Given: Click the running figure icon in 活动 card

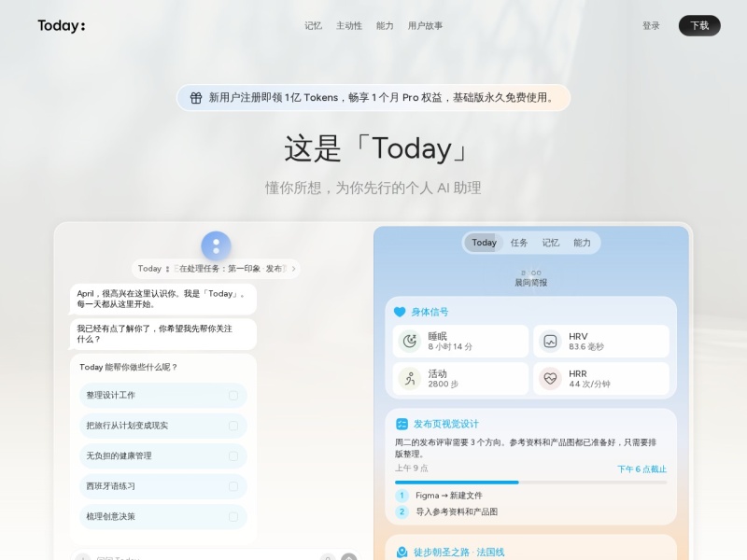Looking at the screenshot, I should 409,379.
